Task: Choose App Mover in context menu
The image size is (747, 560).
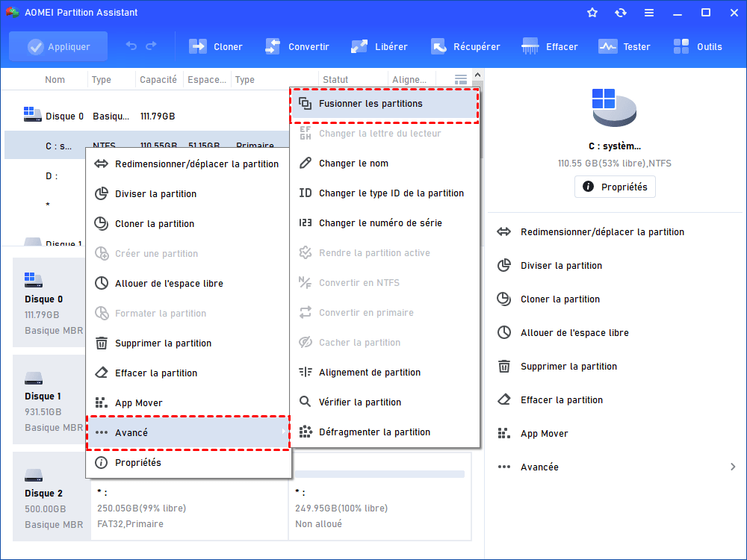Action: point(187,403)
